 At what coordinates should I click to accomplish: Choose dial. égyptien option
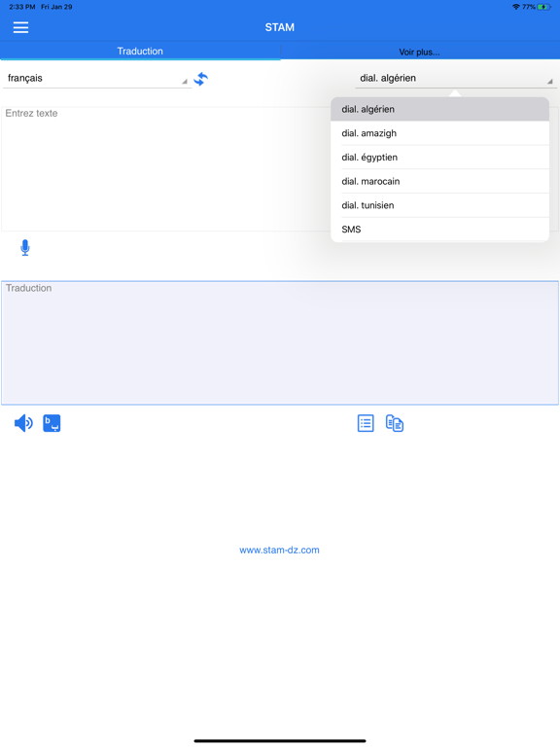click(x=440, y=158)
